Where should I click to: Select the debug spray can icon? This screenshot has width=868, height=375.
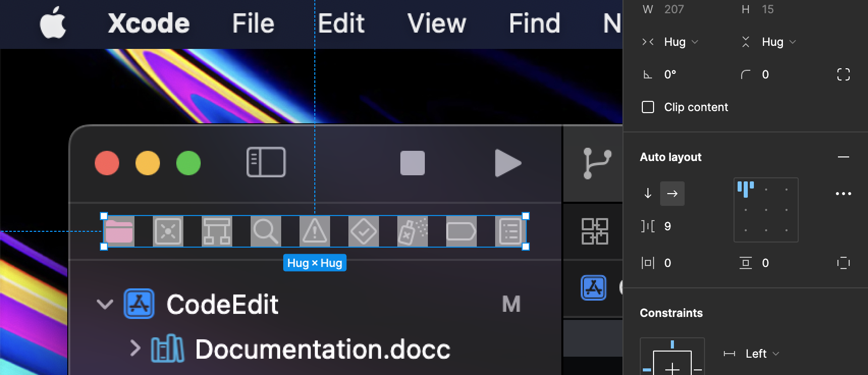click(x=413, y=231)
